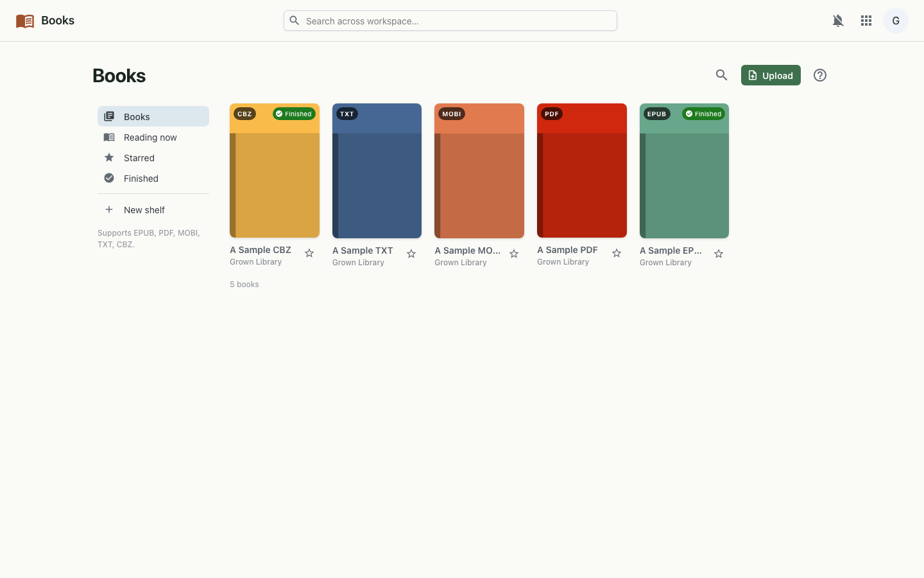Click the Finished checkmark icon in sidebar
Image resolution: width=924 pixels, height=578 pixels.
point(109,178)
